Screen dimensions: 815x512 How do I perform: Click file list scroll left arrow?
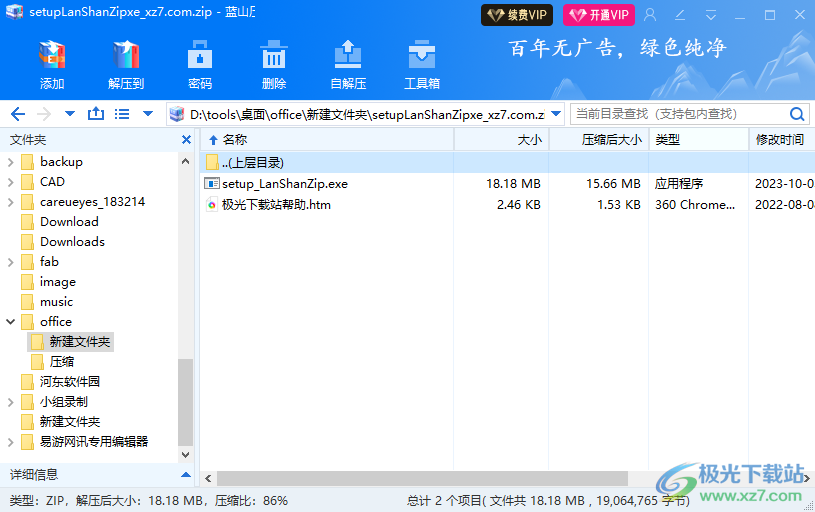point(208,478)
